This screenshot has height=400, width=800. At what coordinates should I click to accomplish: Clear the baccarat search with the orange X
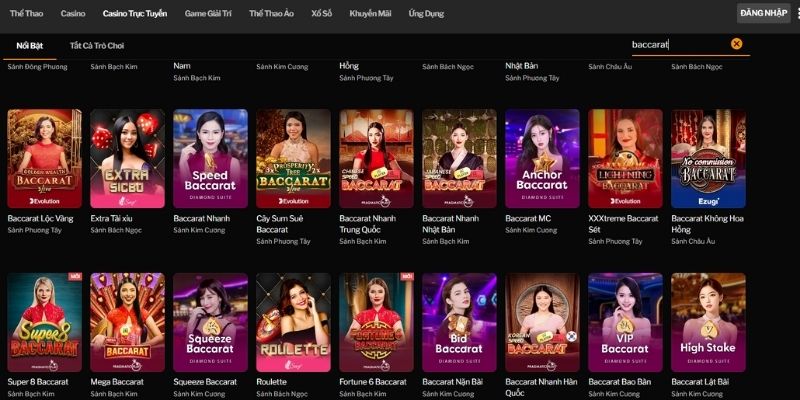[737, 44]
